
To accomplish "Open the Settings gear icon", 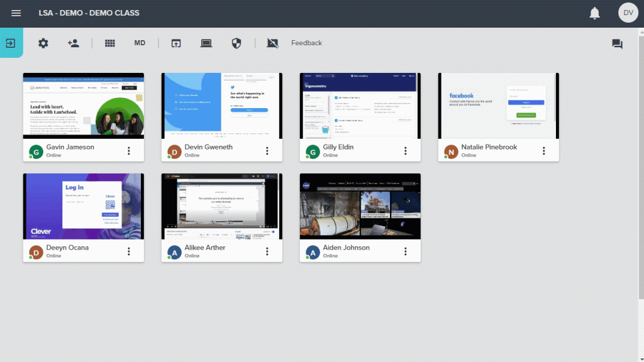I will (43, 43).
